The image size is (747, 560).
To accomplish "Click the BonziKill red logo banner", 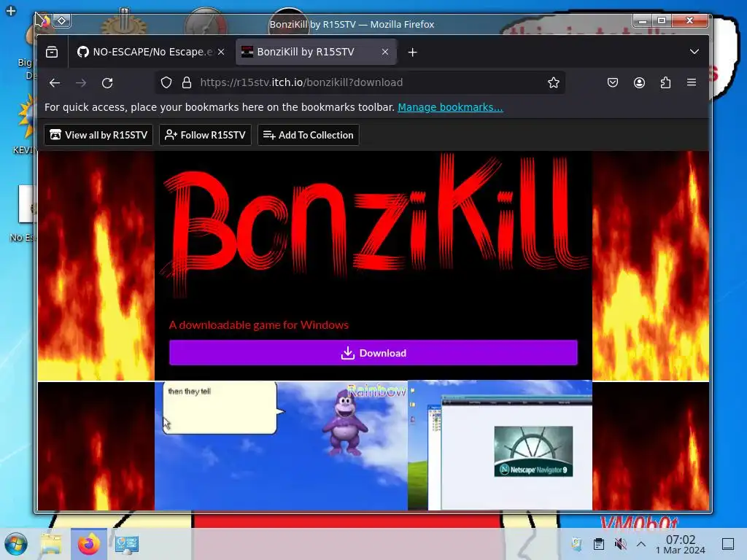I will [373, 224].
